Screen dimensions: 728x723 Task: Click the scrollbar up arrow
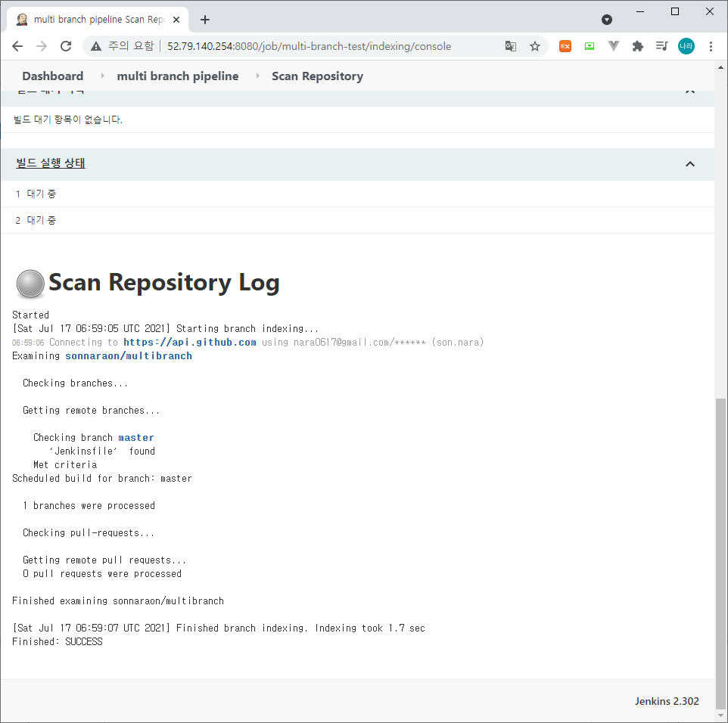[720, 67]
